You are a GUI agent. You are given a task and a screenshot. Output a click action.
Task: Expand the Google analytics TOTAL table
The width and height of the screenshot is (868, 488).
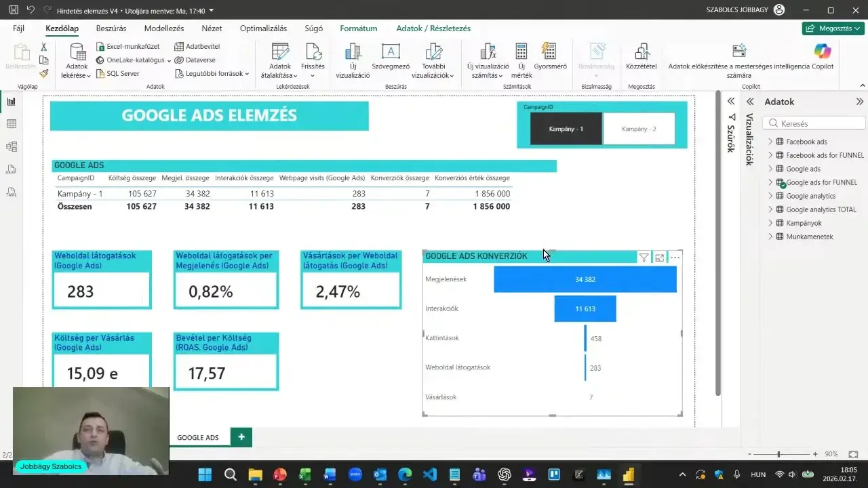(770, 209)
